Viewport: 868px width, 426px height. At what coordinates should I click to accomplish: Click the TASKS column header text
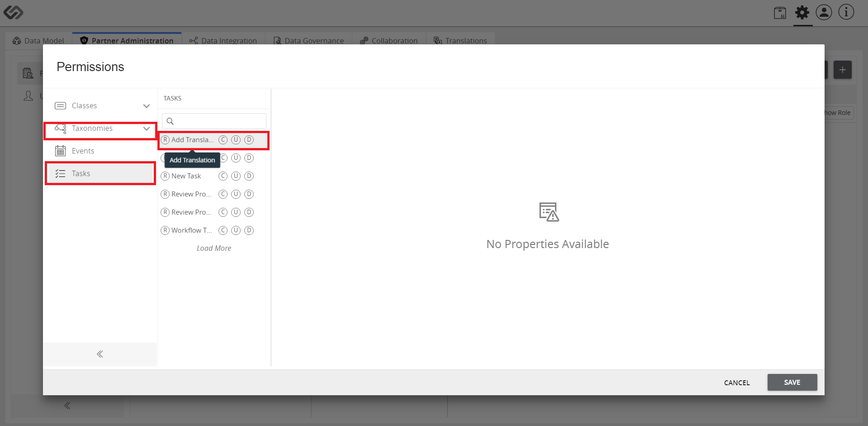pos(172,98)
